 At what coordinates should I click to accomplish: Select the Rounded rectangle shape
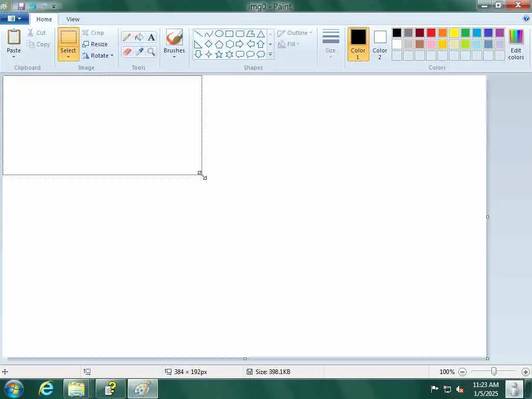[x=240, y=34]
